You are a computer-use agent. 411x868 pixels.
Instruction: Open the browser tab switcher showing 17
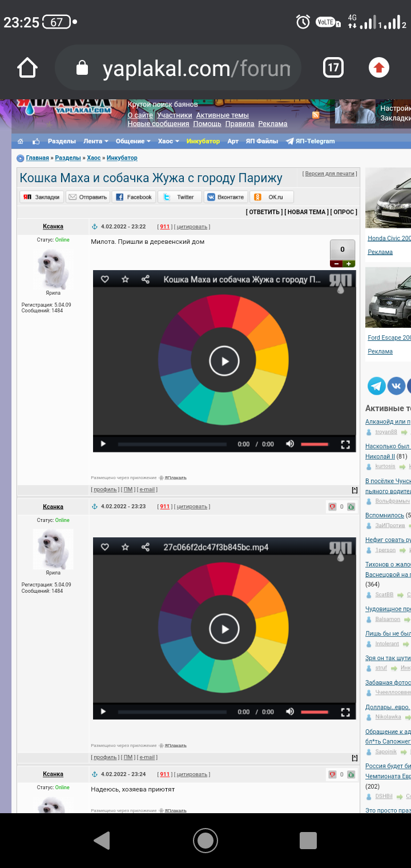[333, 69]
